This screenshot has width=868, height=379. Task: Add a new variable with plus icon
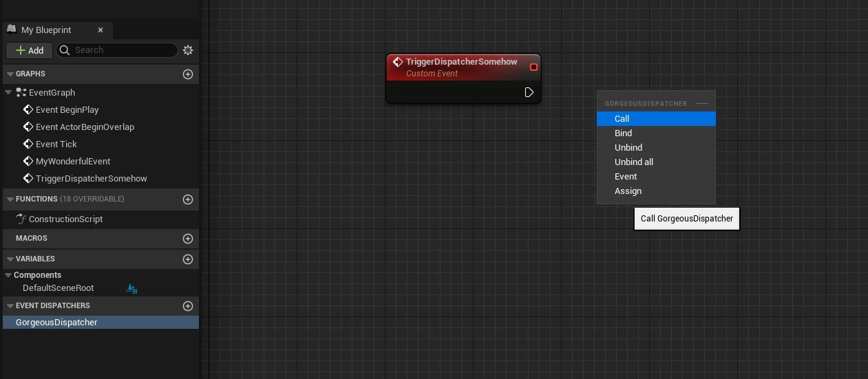pyautogui.click(x=188, y=259)
